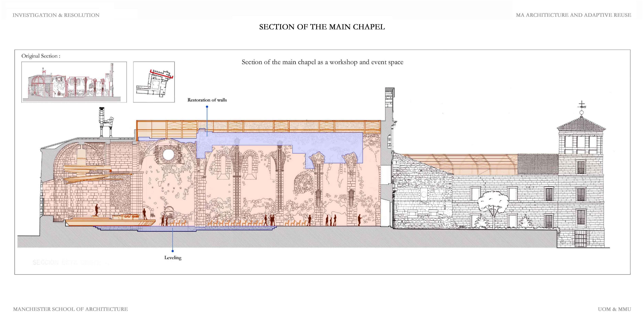Click the 'INVESTIGATION & RESOLUTION' header text
Image resolution: width=644 pixels, height=324 pixels.
(56, 15)
